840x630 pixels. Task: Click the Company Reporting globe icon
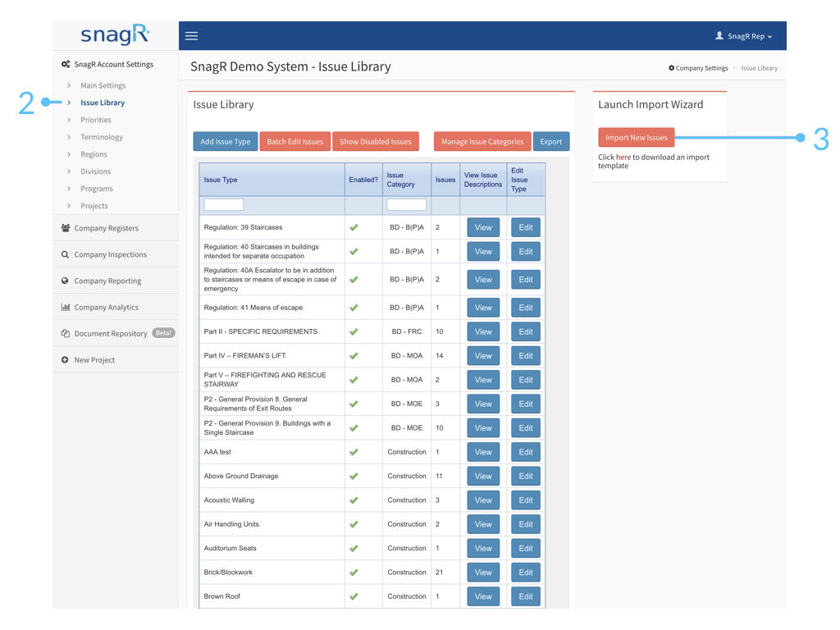65,281
